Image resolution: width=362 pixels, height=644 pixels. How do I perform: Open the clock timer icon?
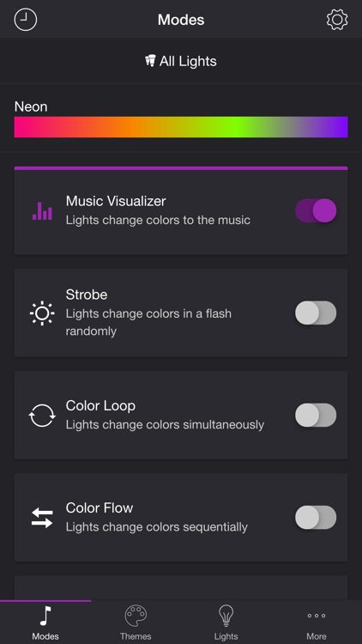coord(26,19)
